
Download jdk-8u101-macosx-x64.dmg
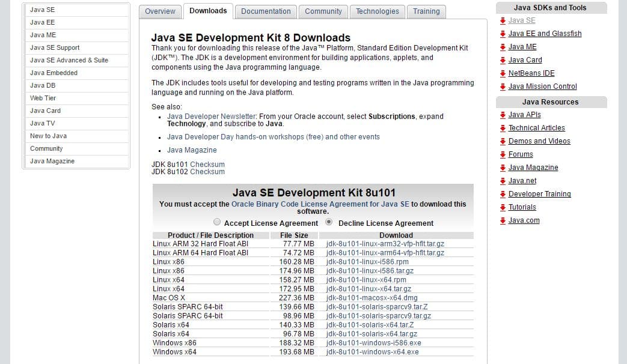point(372,298)
